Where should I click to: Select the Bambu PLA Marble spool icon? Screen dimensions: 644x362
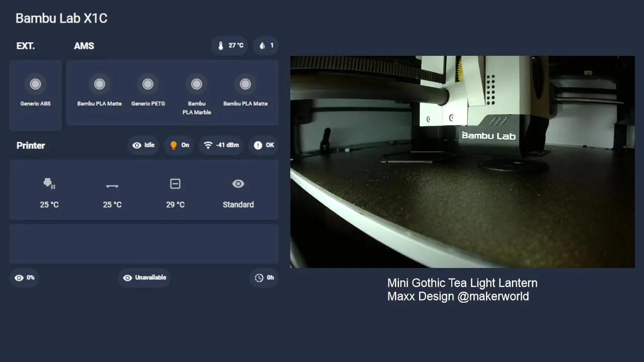coord(197,84)
